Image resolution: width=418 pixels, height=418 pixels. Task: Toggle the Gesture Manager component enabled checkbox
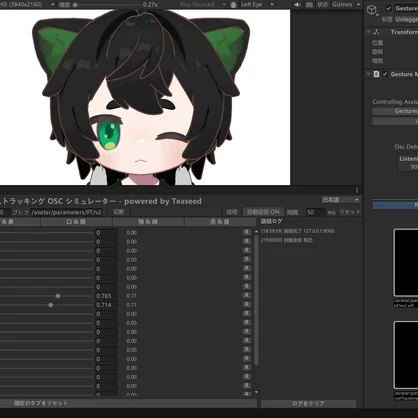point(385,74)
